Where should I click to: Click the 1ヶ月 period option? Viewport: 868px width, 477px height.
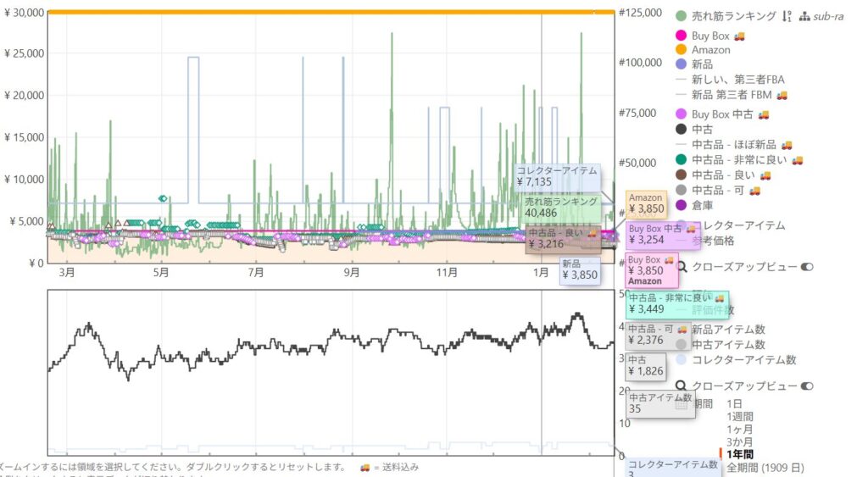tap(739, 430)
